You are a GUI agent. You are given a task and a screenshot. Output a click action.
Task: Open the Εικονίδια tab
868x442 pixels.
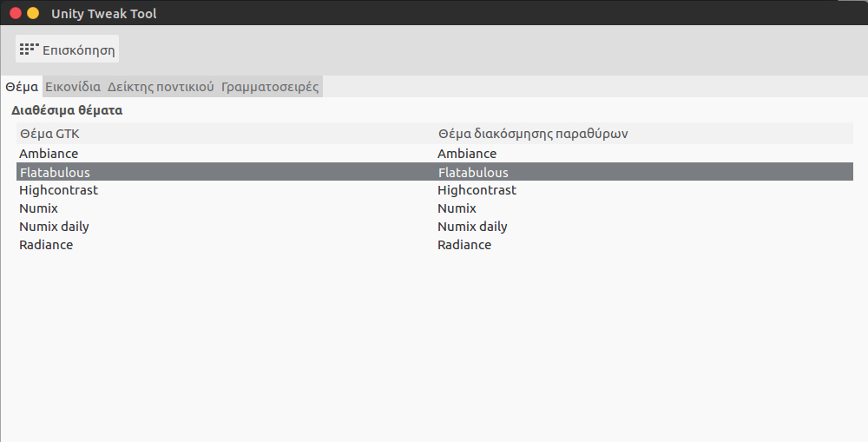tap(73, 87)
